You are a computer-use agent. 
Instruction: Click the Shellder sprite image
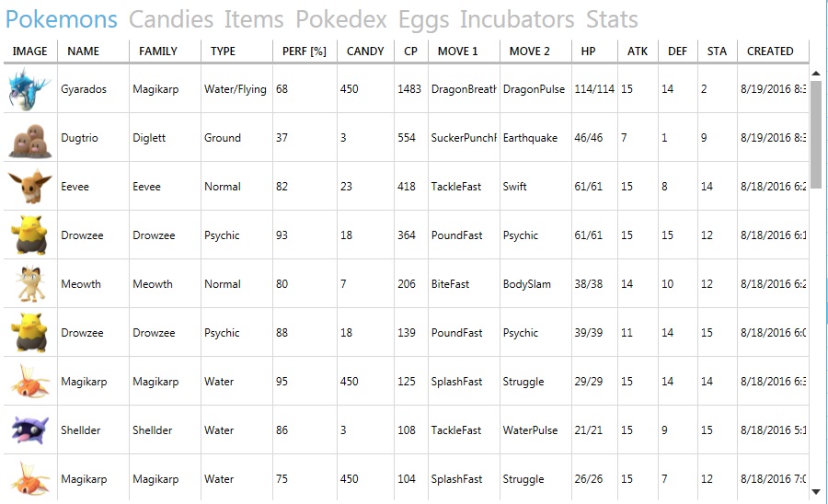(30, 430)
